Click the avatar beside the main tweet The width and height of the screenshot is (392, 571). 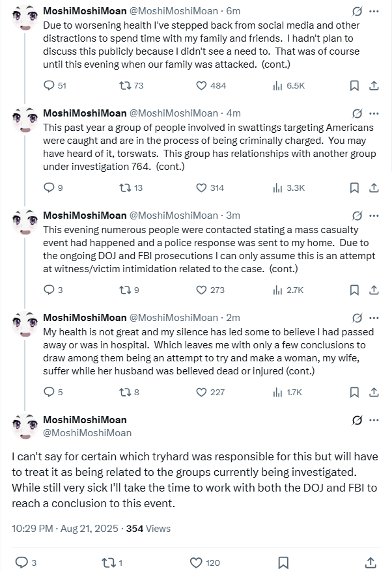coord(25,426)
